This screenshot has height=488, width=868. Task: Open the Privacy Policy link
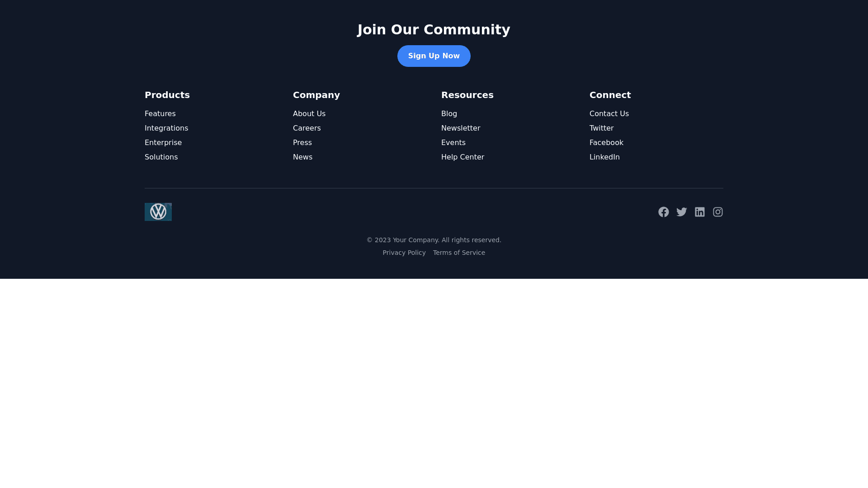[404, 253]
